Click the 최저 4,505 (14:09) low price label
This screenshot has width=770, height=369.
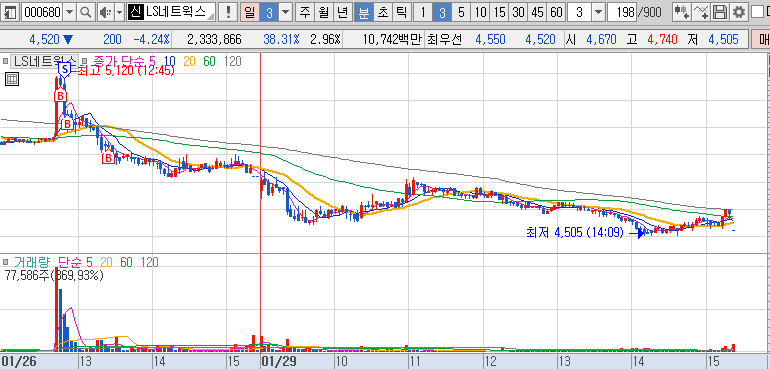[x=575, y=232]
